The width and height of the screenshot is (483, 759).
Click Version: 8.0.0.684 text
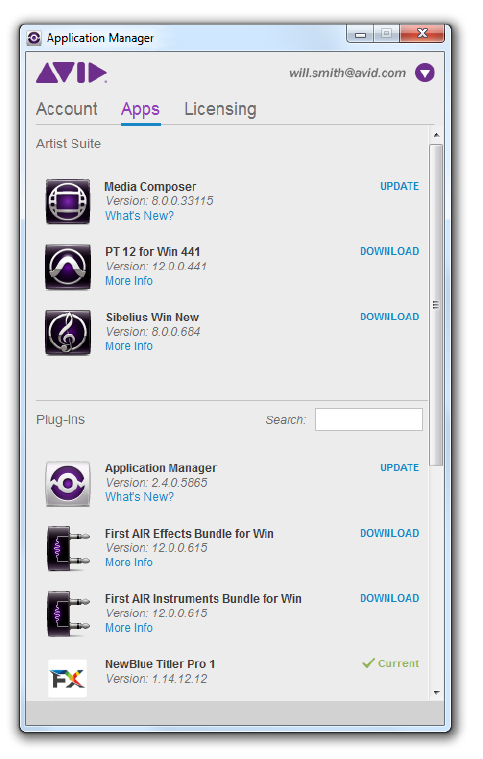[x=153, y=332]
